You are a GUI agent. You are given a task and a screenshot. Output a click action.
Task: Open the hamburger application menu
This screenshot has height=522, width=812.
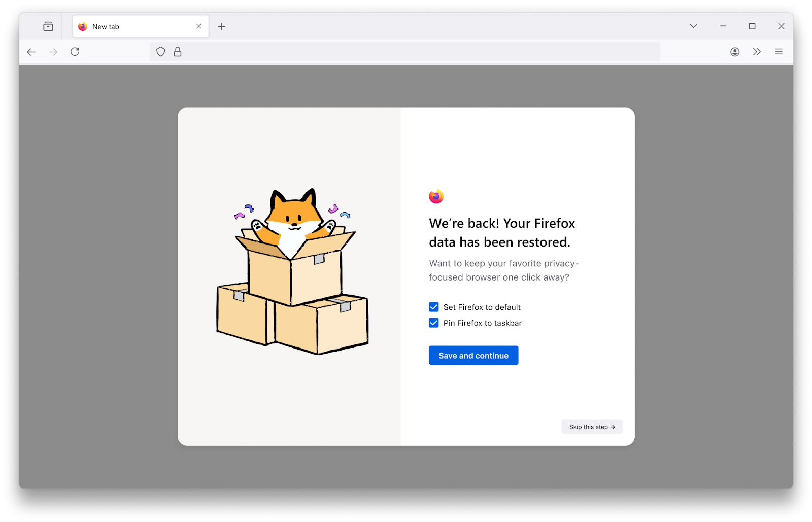coord(779,51)
